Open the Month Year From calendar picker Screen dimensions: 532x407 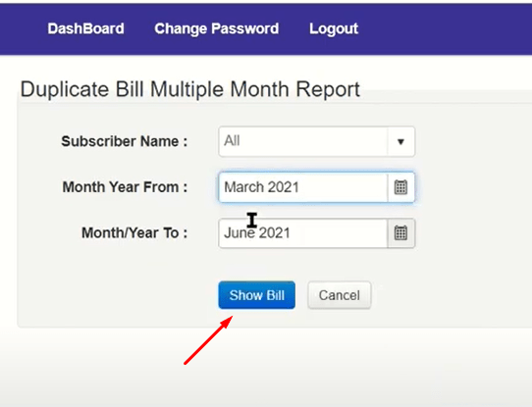point(400,187)
